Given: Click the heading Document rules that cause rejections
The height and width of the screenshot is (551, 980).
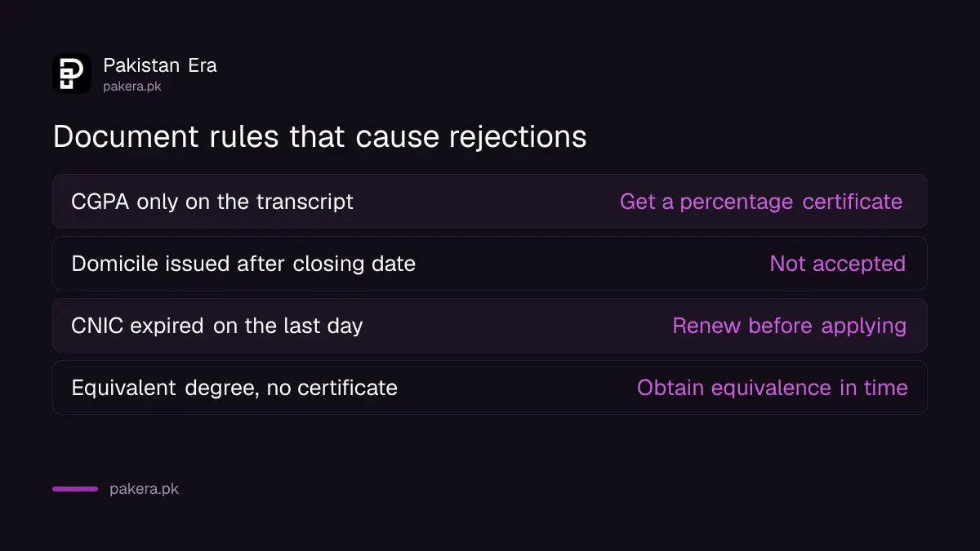Looking at the screenshot, I should 320,136.
